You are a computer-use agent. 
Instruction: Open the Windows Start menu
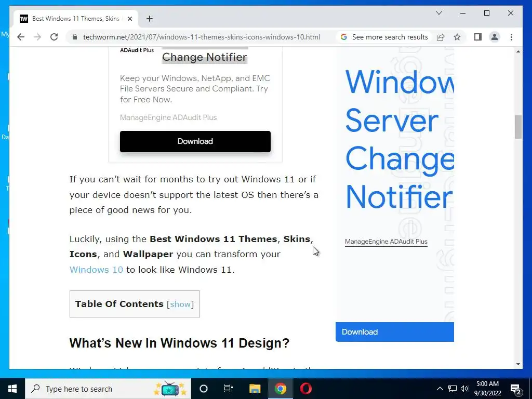coord(12,389)
